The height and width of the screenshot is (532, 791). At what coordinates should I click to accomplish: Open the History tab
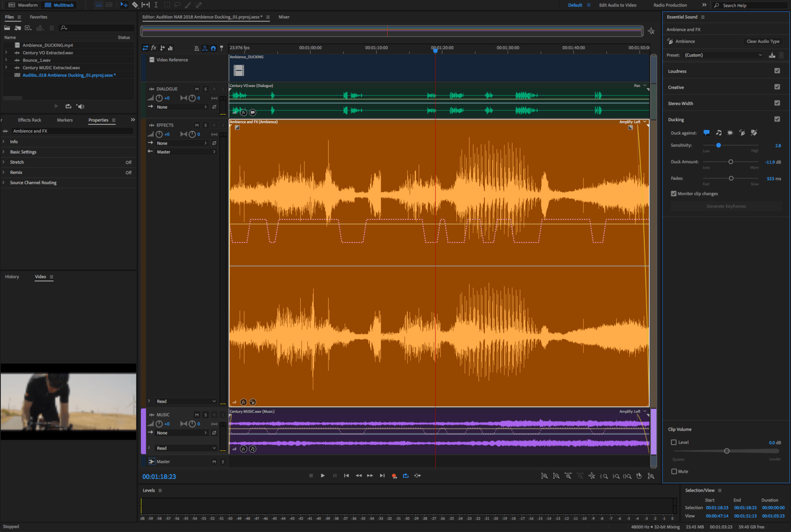(x=12, y=277)
